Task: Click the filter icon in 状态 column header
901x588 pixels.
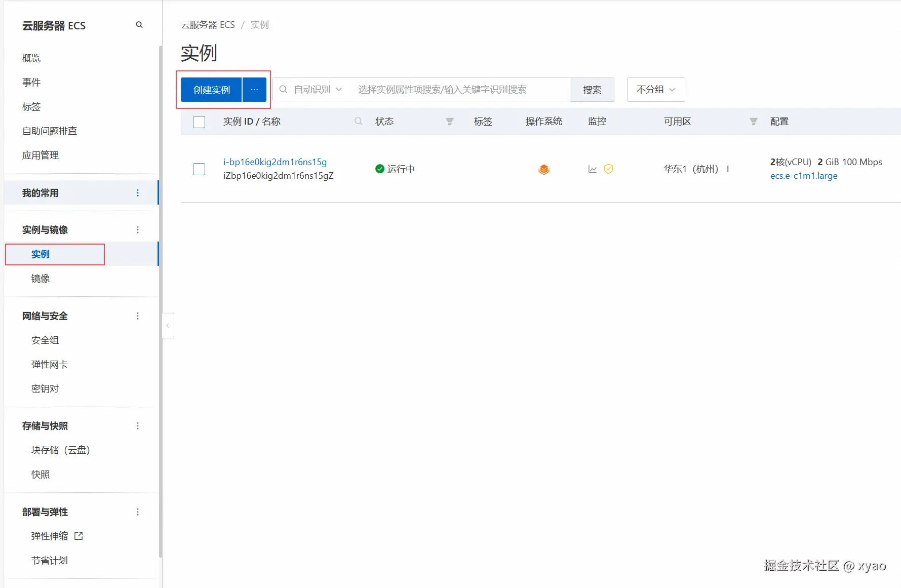Action: (x=449, y=122)
